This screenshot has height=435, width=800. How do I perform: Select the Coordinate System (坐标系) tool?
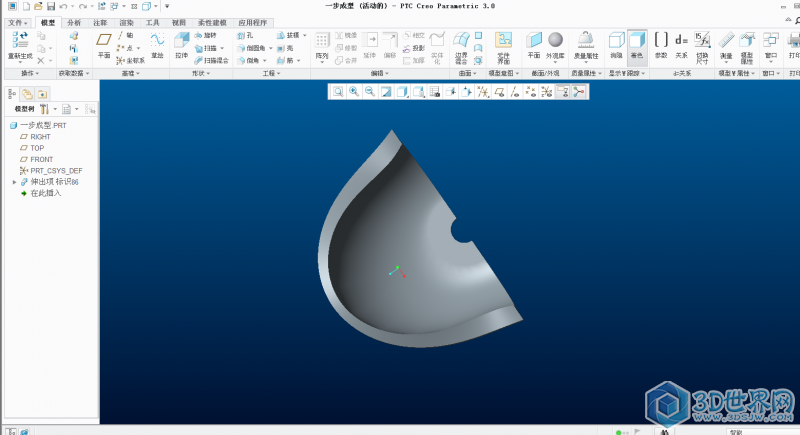[x=131, y=60]
